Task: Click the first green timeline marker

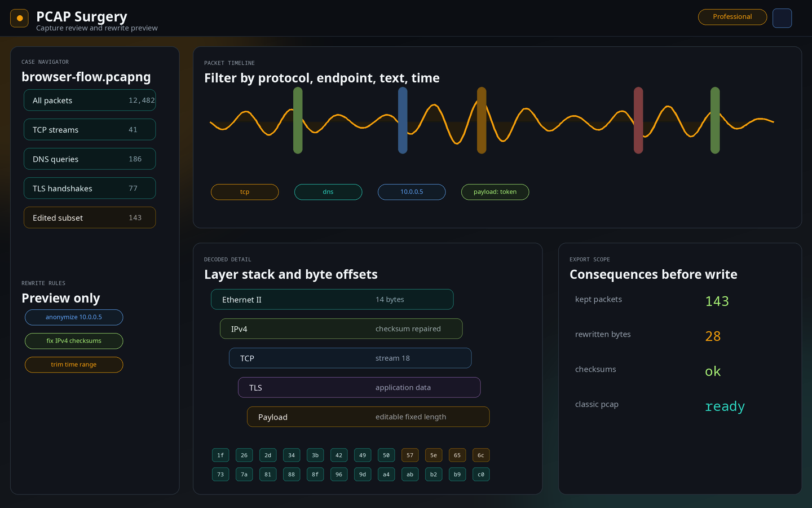Action: coord(298,120)
